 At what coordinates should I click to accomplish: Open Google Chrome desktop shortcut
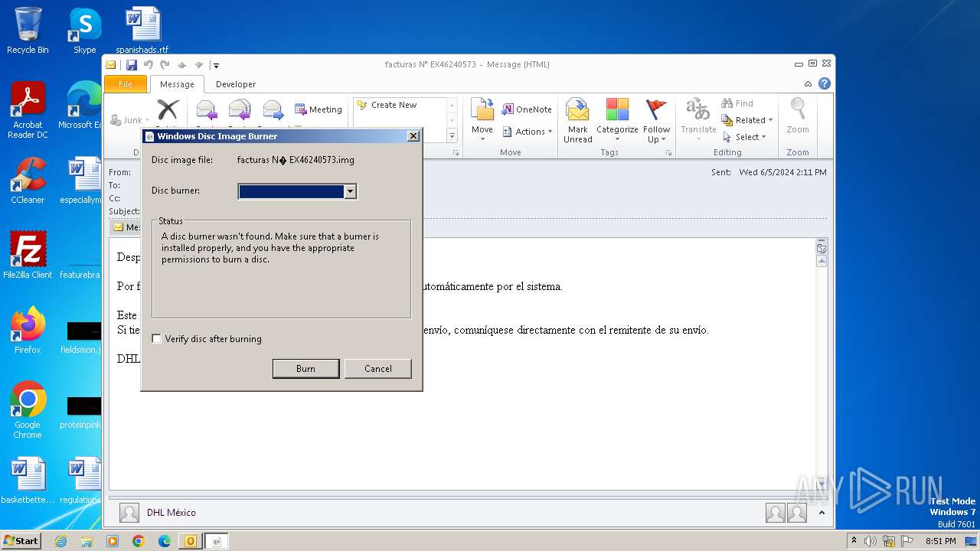click(x=28, y=409)
